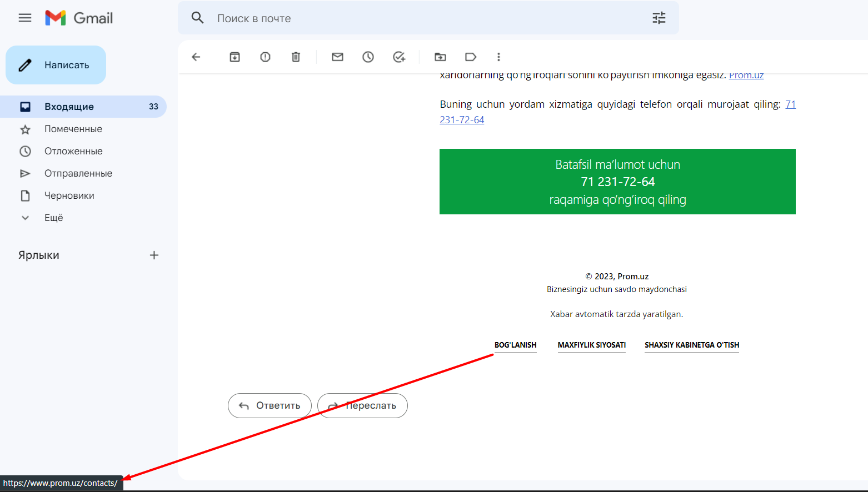Open the MAXFIYLIK SIYOSATI link
This screenshot has height=492, width=868.
click(x=592, y=345)
